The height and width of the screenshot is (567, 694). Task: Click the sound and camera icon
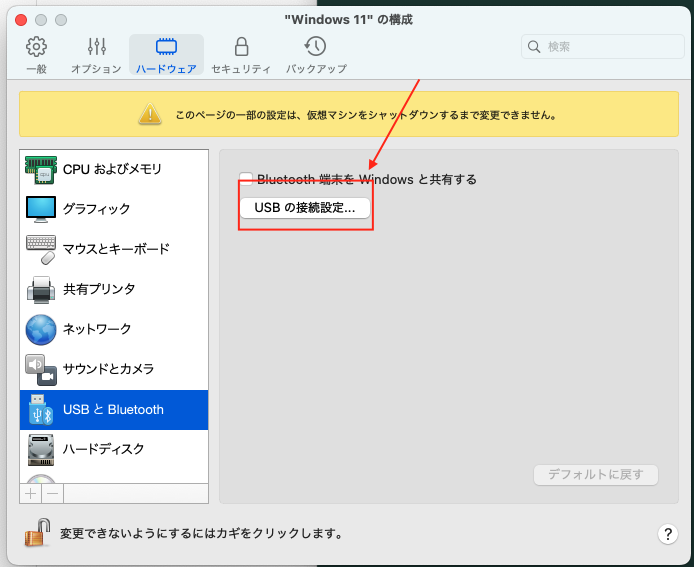pyautogui.click(x=41, y=370)
